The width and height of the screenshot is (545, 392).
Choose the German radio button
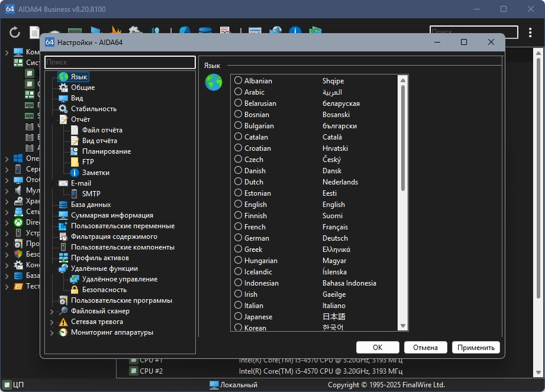[238, 238]
